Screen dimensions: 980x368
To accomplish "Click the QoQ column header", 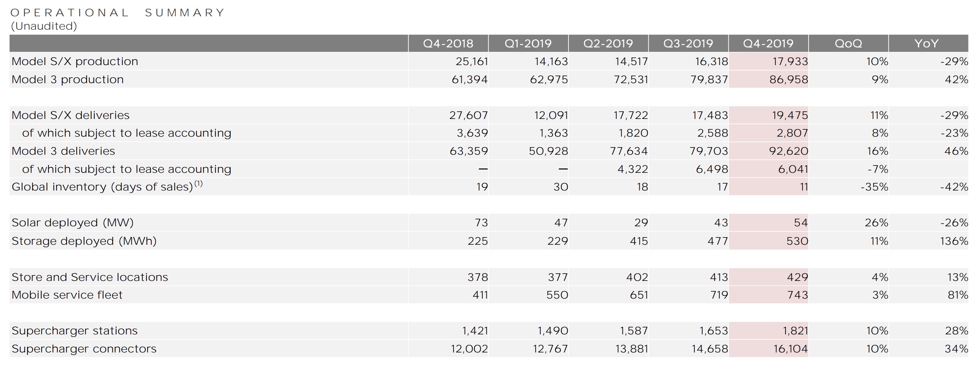I will click(x=848, y=43).
